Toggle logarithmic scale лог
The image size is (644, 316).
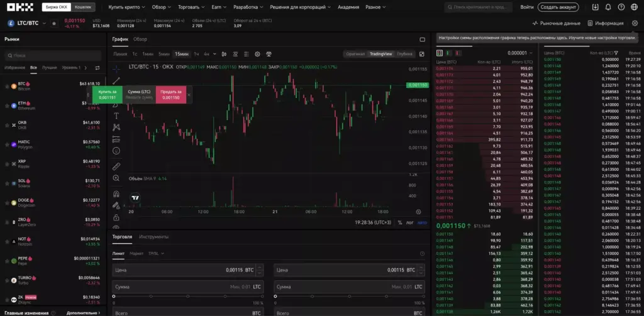[410, 222]
